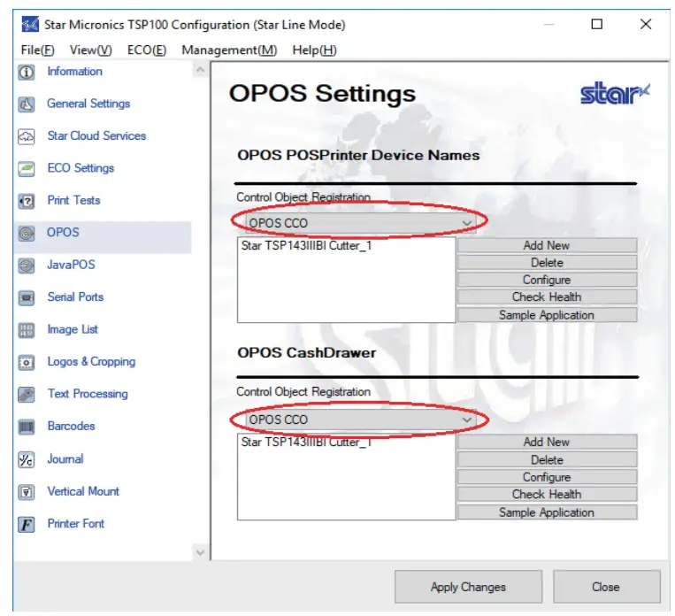This screenshot has width=675, height=616.
Task: Open the Barcodes label
Action: coord(72,427)
